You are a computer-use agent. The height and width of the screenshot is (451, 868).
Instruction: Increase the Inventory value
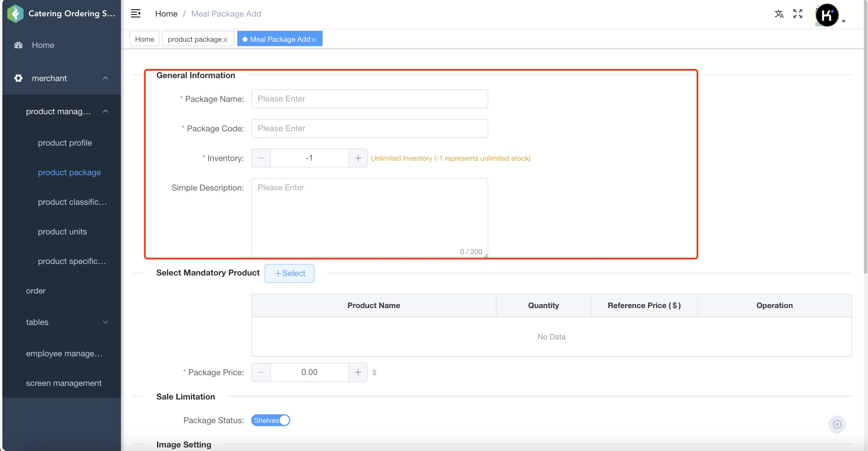pos(358,158)
